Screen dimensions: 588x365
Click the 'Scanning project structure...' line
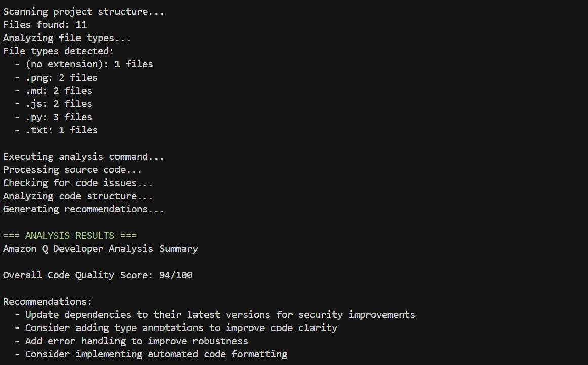click(84, 12)
